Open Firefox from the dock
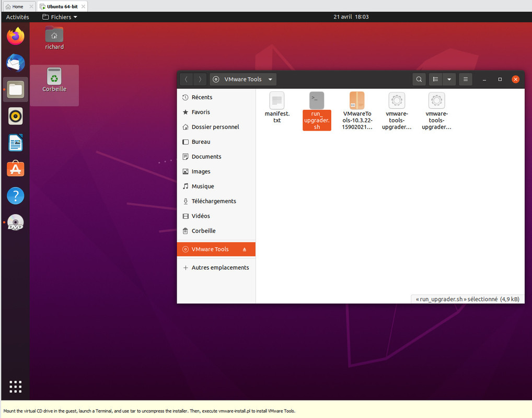Screen dimensions: 532x418 point(16,37)
